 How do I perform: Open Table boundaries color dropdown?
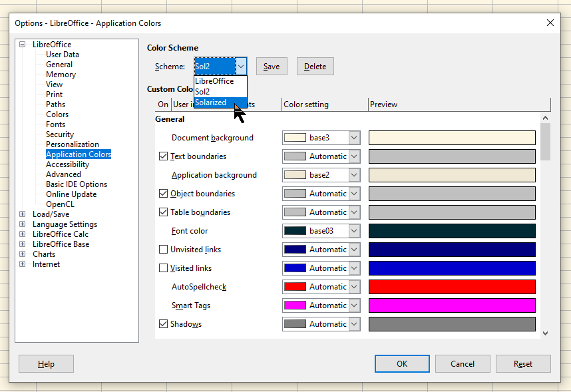click(354, 212)
